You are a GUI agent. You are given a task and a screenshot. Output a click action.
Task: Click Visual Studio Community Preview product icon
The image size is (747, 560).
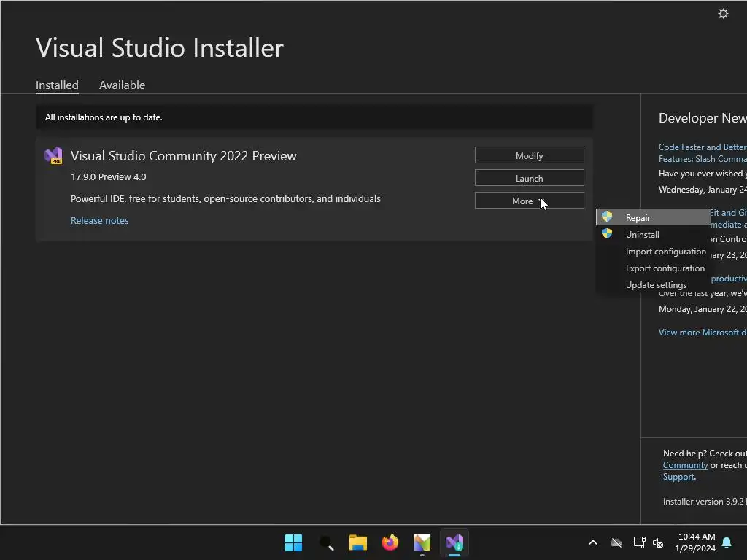[53, 156]
